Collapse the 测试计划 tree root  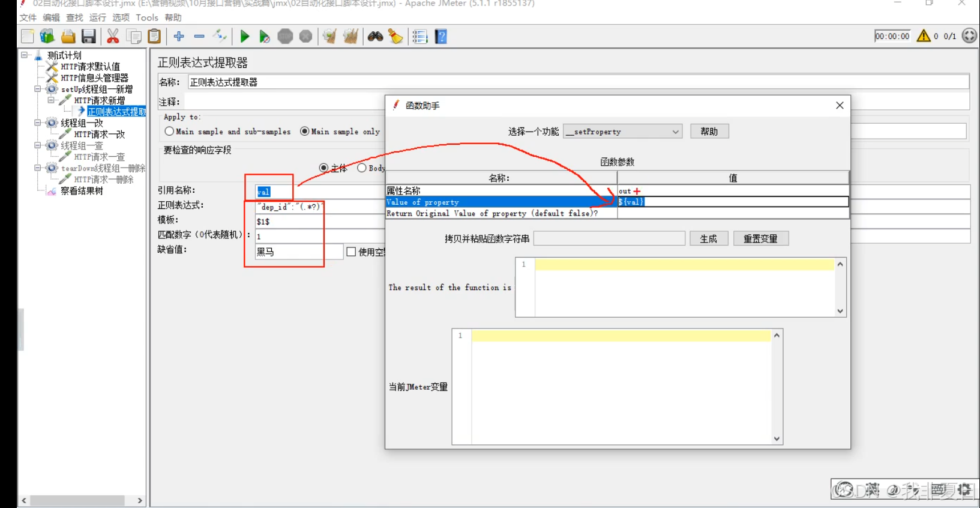25,55
